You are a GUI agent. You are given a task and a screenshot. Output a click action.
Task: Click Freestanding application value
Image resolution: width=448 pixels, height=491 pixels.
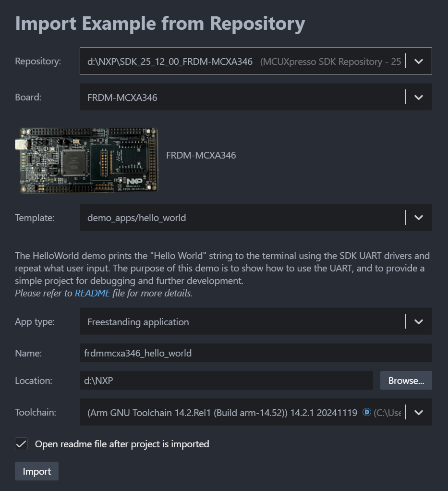[138, 322]
